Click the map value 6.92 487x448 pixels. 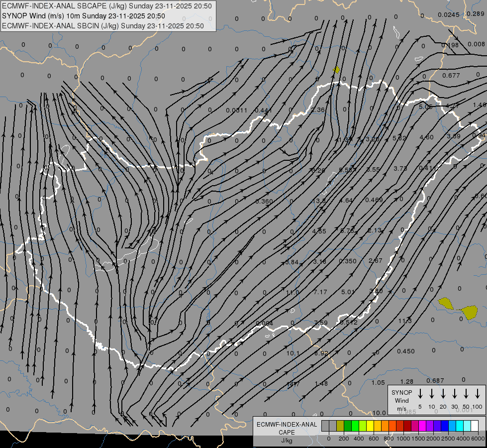(321, 353)
